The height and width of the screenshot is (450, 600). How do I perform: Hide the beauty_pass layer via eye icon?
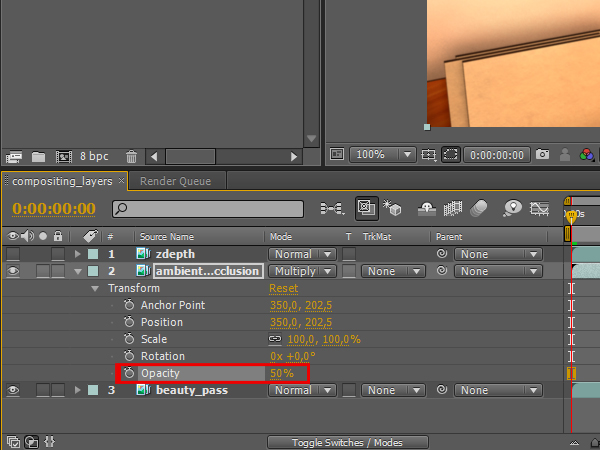(x=13, y=390)
